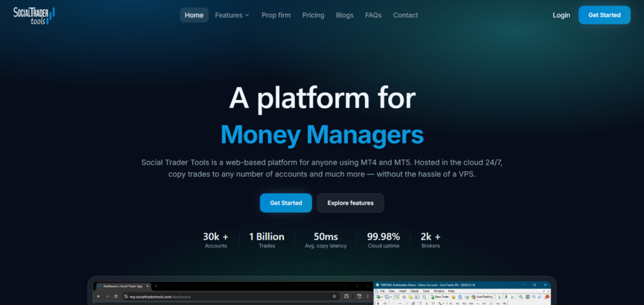The image size is (644, 305).
Task: Click the '1 Billion' Trades stat
Action: [267, 240]
